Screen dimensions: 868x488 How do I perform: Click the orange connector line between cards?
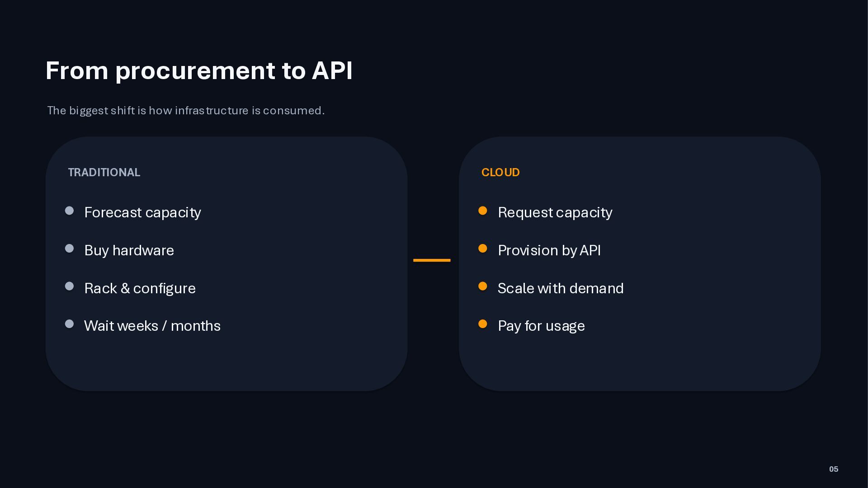click(x=432, y=260)
